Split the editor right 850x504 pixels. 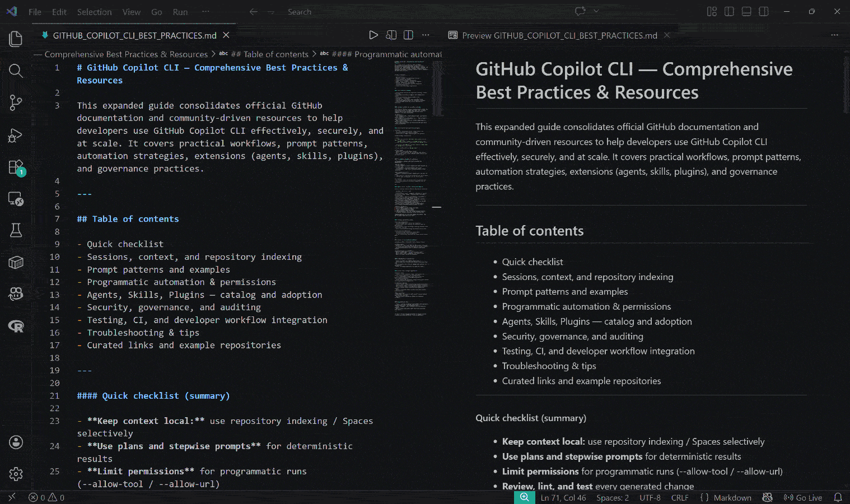(x=408, y=35)
